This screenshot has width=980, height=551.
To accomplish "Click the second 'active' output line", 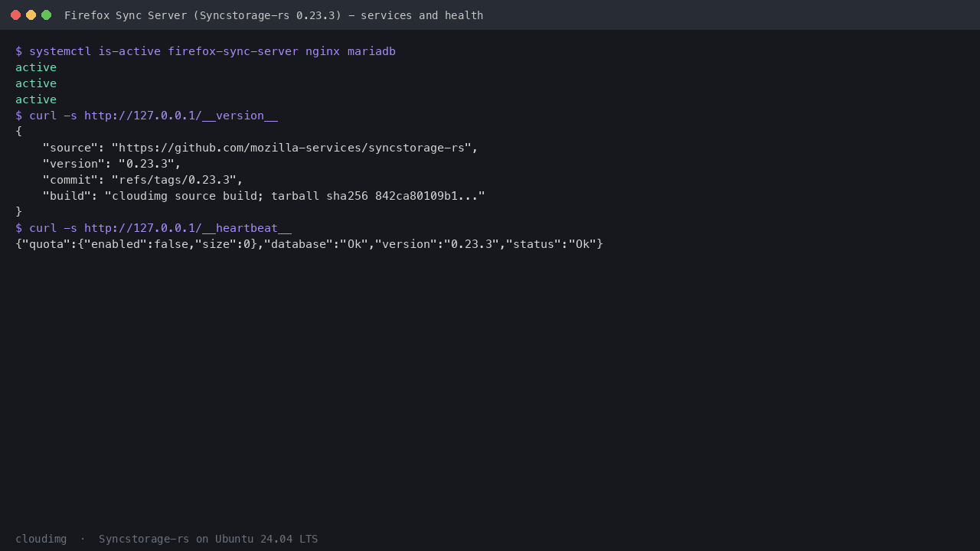I will (36, 83).
